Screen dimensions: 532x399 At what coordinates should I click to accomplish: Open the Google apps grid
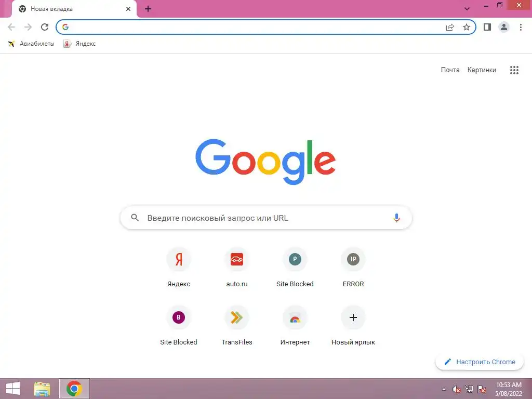[x=514, y=70]
